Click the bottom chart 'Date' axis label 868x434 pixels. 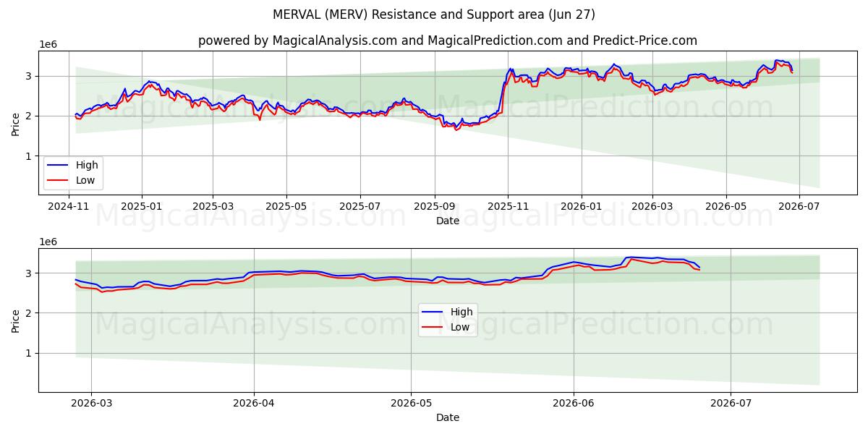pyautogui.click(x=448, y=417)
